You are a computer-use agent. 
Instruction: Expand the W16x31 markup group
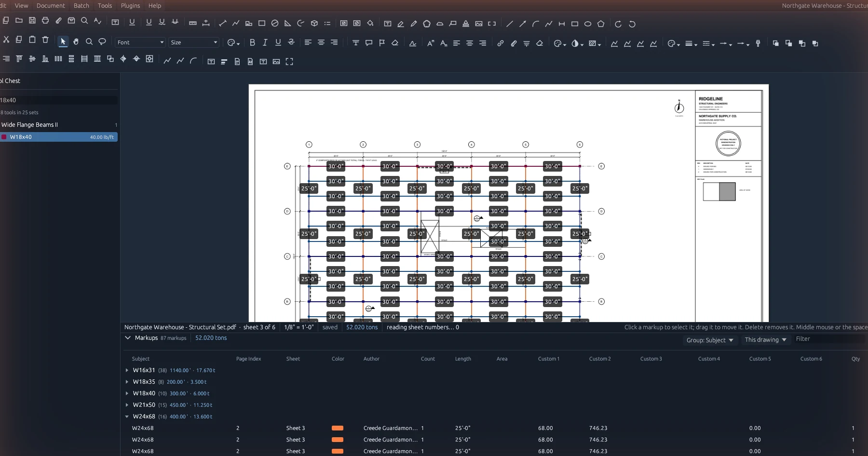point(127,370)
